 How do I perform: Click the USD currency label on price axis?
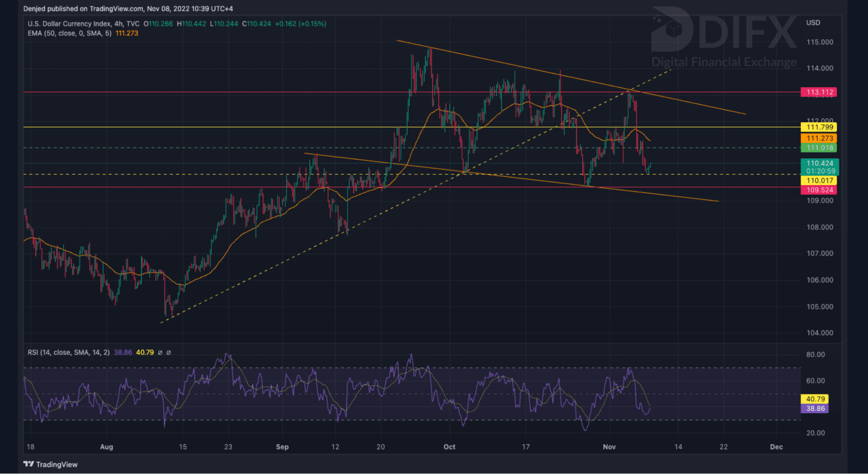(x=813, y=23)
